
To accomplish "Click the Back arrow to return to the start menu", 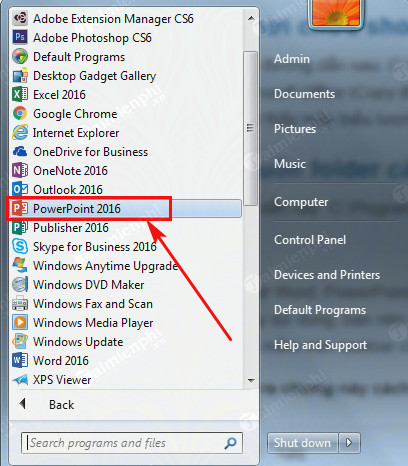I will click(23, 404).
